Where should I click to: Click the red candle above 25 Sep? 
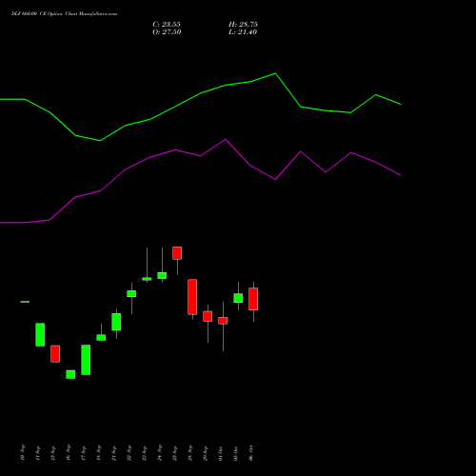click(177, 253)
